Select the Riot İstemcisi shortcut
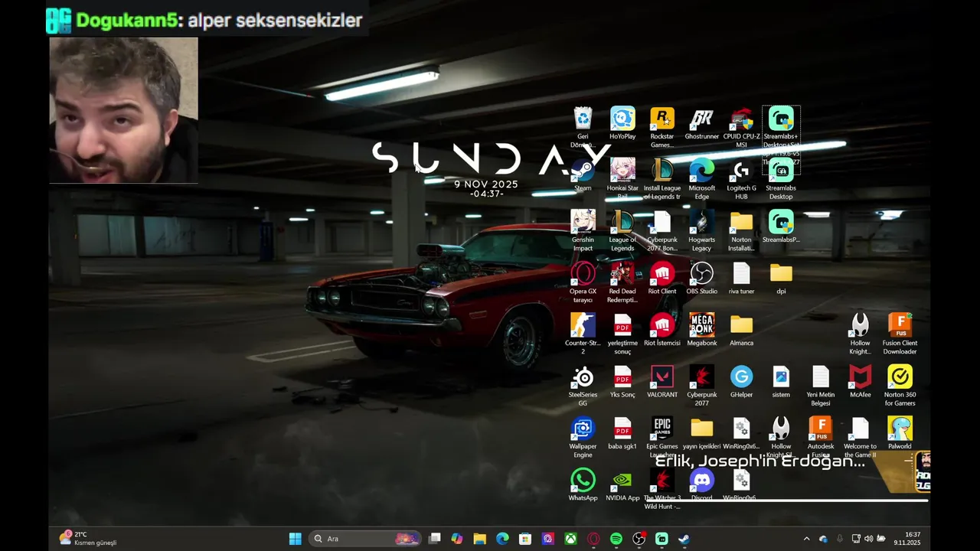The height and width of the screenshot is (551, 980). coord(662,331)
